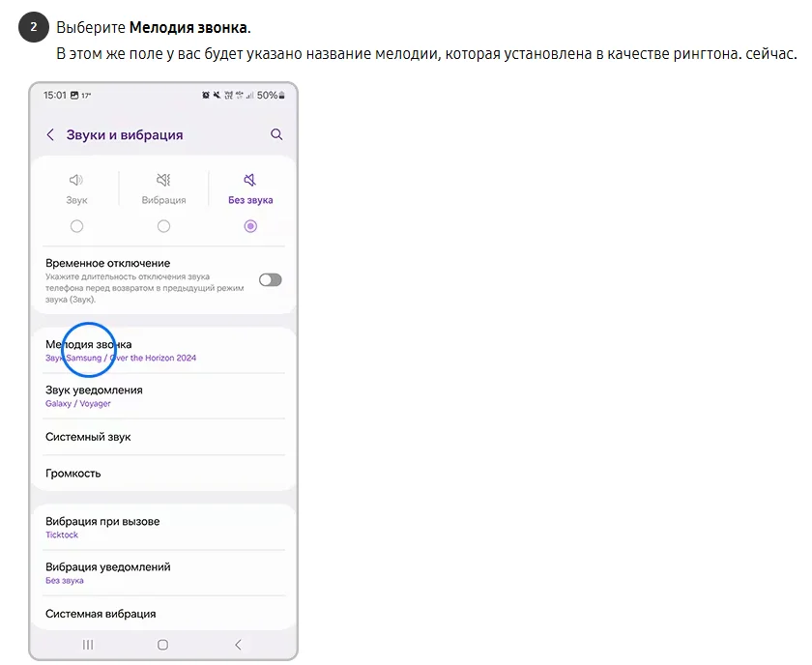Select the Вибрация vibrate mode icon
812x665 pixels.
(163, 180)
